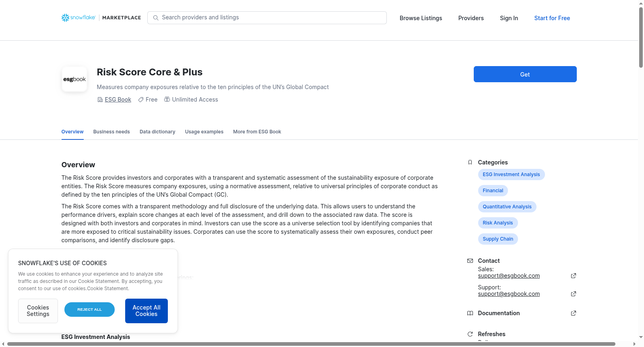Open Browse Listings in the header
The height and width of the screenshot is (347, 644).
click(x=421, y=18)
